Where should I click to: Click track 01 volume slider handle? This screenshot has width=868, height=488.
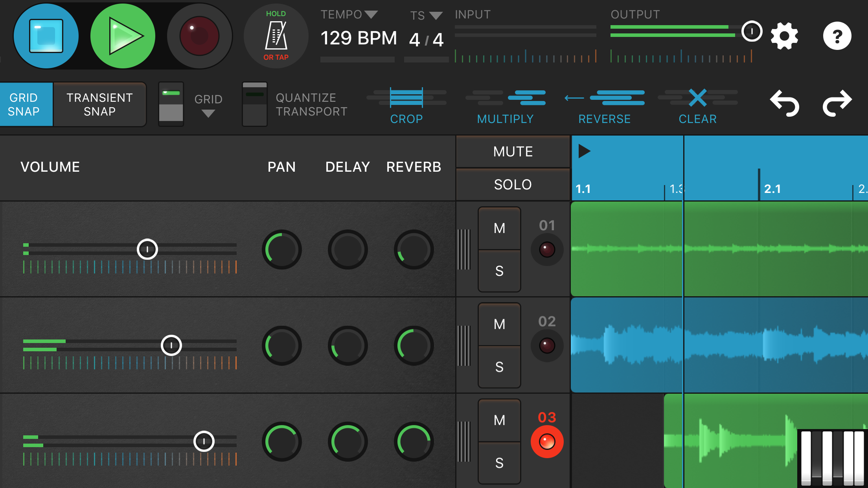click(147, 249)
